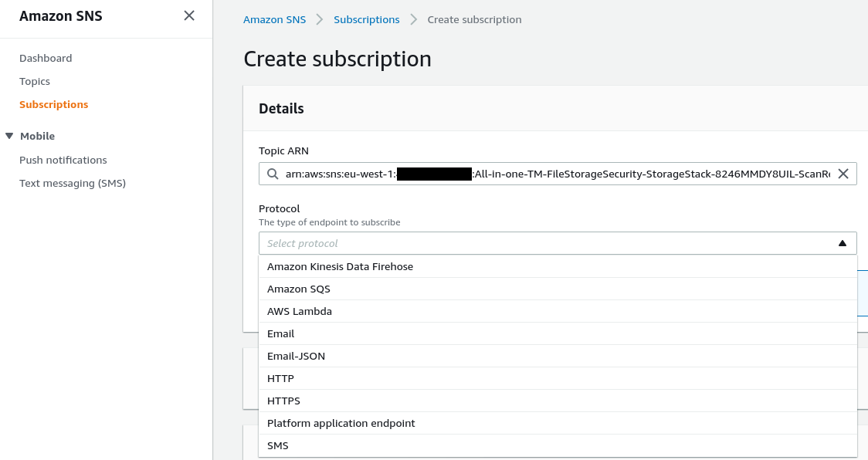Choose Platform application endpoint protocol

(558, 423)
